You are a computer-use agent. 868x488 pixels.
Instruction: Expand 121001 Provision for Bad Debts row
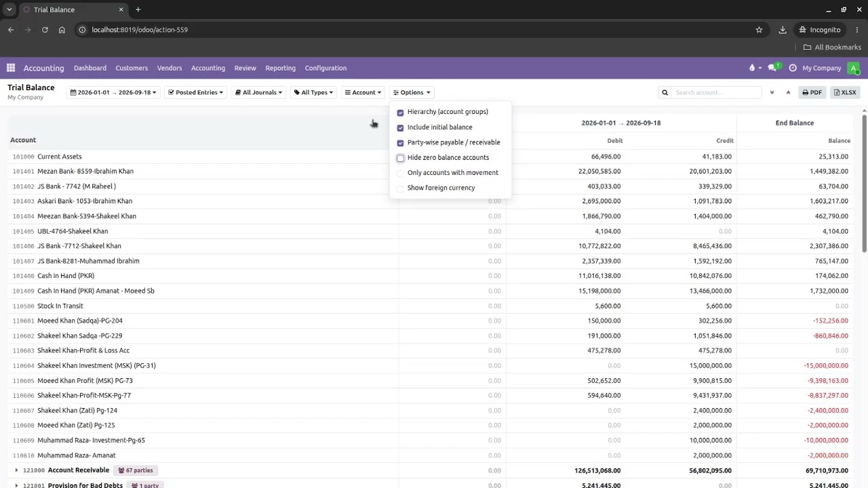16,485
